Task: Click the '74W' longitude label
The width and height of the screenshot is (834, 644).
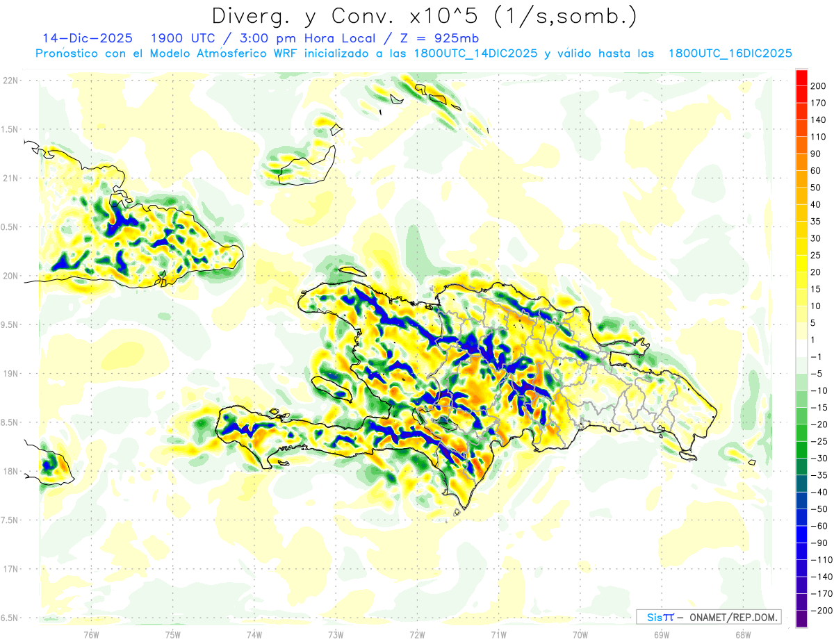Action: 254,634
